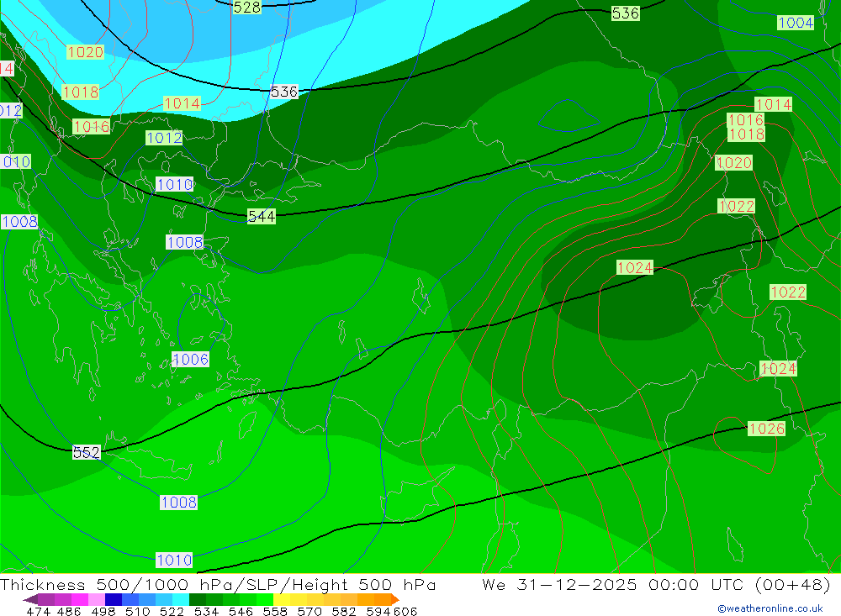841x616 pixels.
Task: Click legend value "510"
Action: point(137,611)
